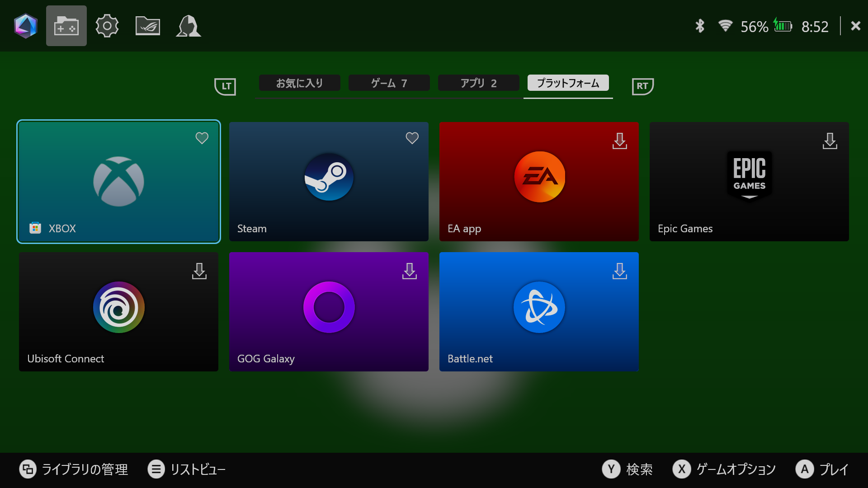Toggle favorite heart on XBOX tile
868x488 pixels.
(202, 138)
